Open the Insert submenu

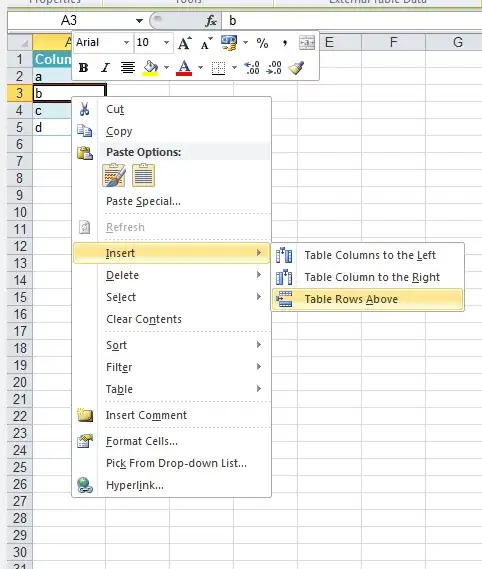171,253
